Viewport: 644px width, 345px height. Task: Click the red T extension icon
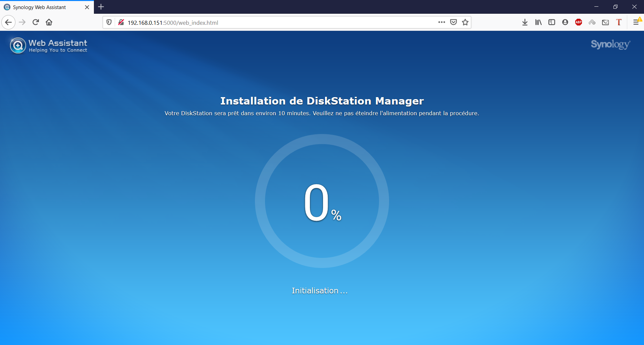[619, 22]
